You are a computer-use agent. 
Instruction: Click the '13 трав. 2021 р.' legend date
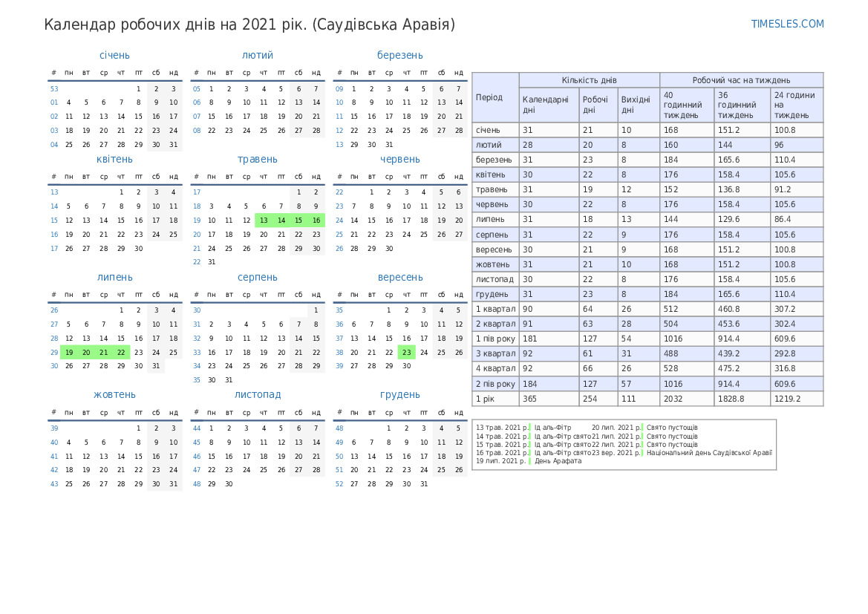pos(502,428)
